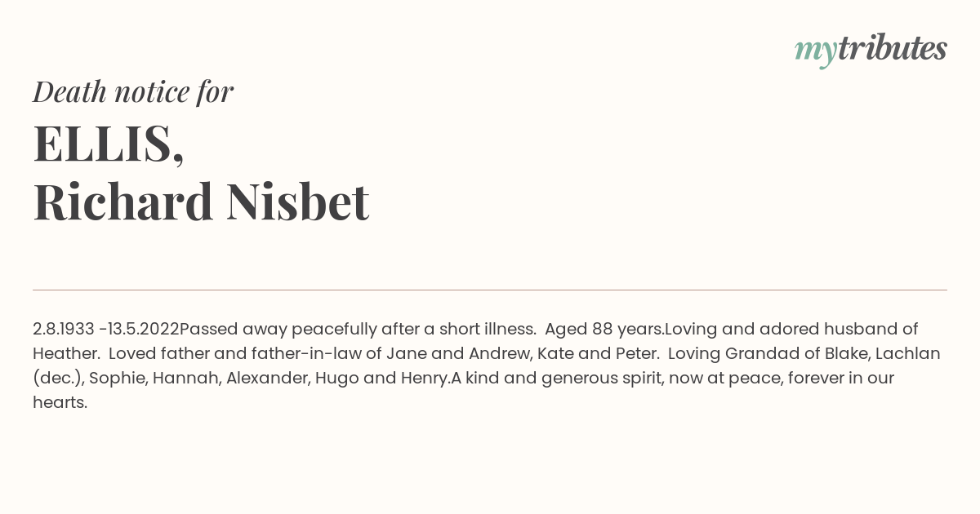Click the name Richard Nisbet

point(201,202)
